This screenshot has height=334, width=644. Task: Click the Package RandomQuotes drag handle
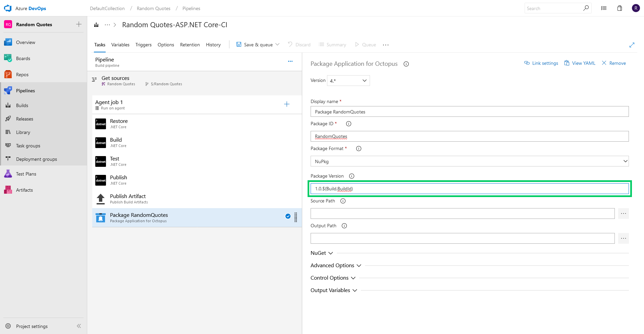(296, 217)
